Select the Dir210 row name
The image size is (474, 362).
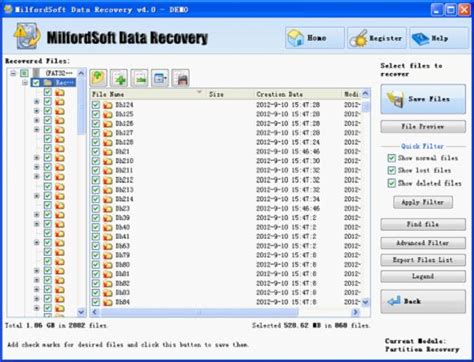coord(124,161)
